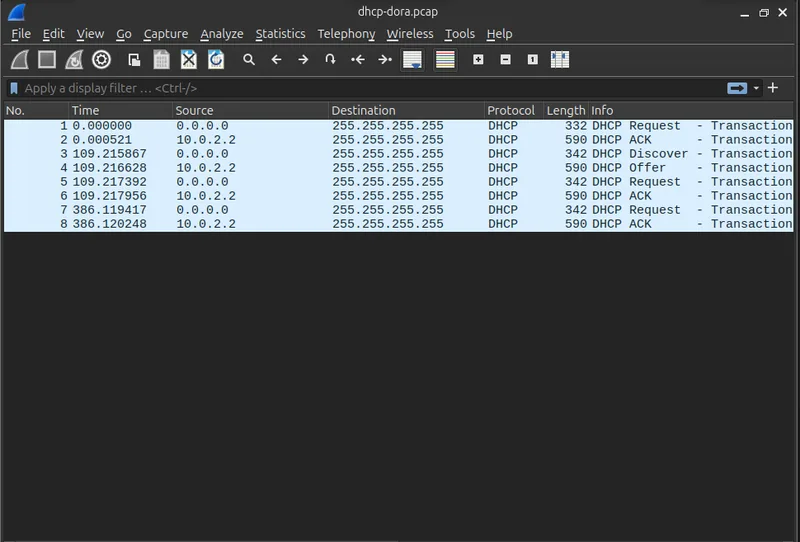
Task: Open the filter history dropdown arrow
Action: click(756, 88)
